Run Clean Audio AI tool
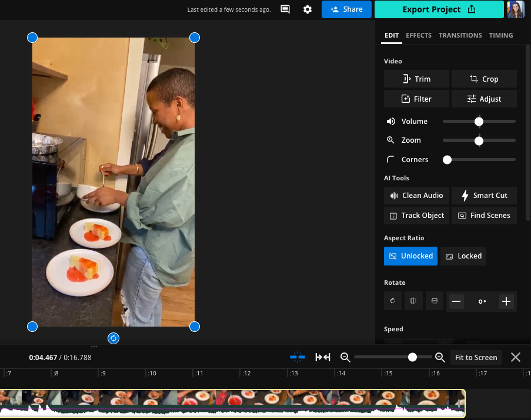Screen dimensions: 531x420 pyautogui.click(x=416, y=196)
